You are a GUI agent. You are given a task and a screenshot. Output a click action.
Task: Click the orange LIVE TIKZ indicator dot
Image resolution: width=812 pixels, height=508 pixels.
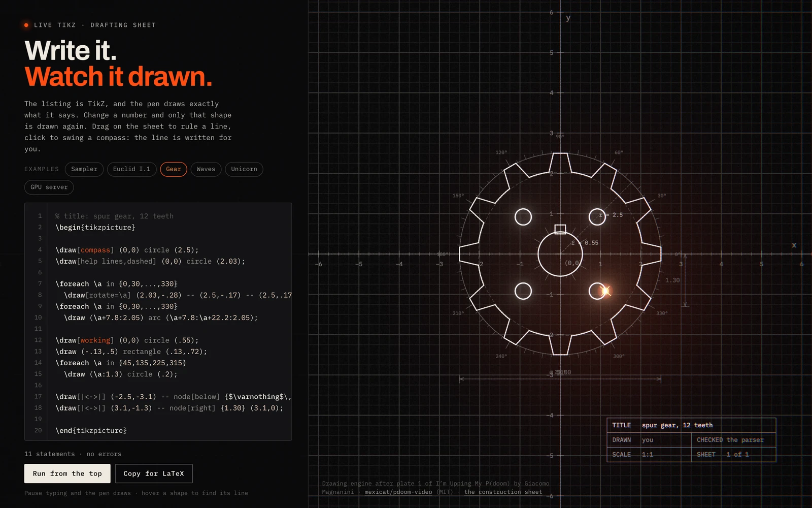pos(26,25)
